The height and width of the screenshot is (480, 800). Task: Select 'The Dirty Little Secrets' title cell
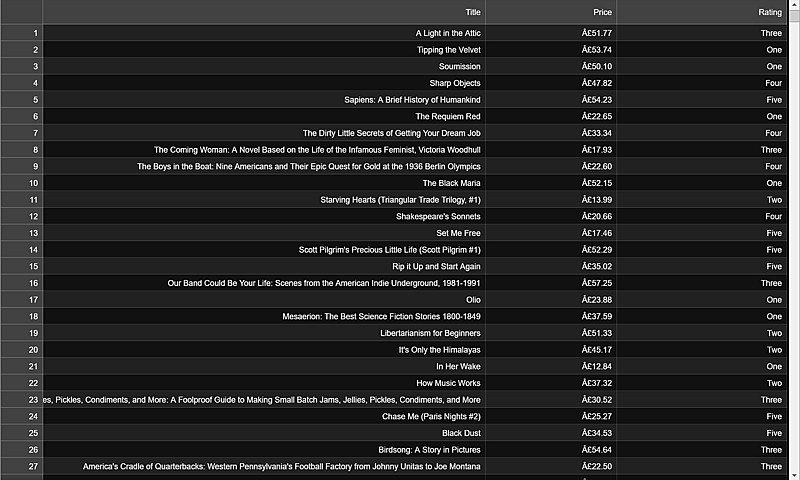tap(264, 133)
